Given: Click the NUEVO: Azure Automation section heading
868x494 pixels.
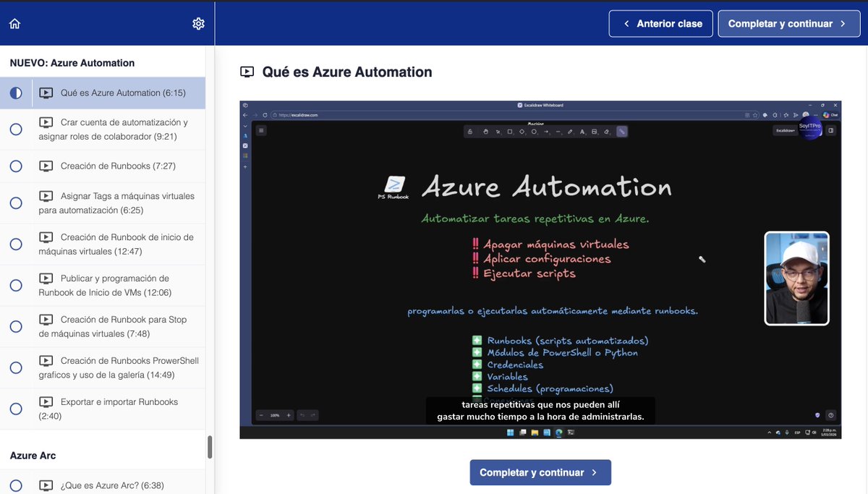Looking at the screenshot, I should tap(72, 63).
